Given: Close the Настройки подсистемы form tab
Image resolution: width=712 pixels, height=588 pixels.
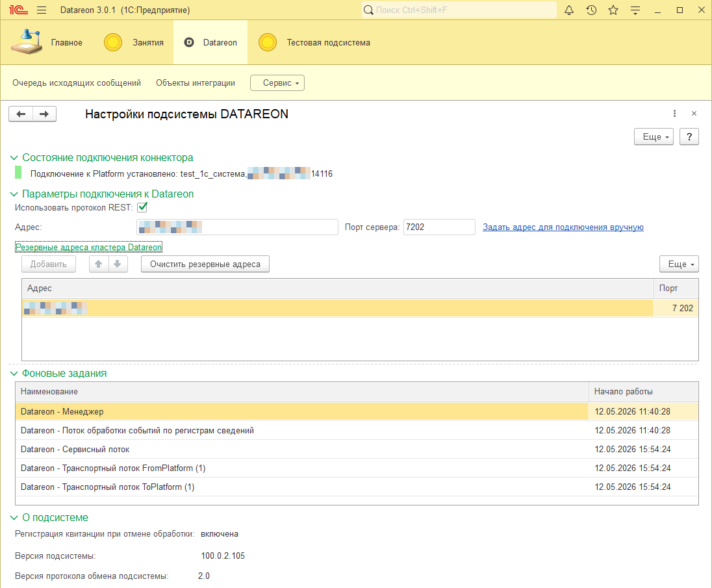Looking at the screenshot, I should tap(694, 114).
